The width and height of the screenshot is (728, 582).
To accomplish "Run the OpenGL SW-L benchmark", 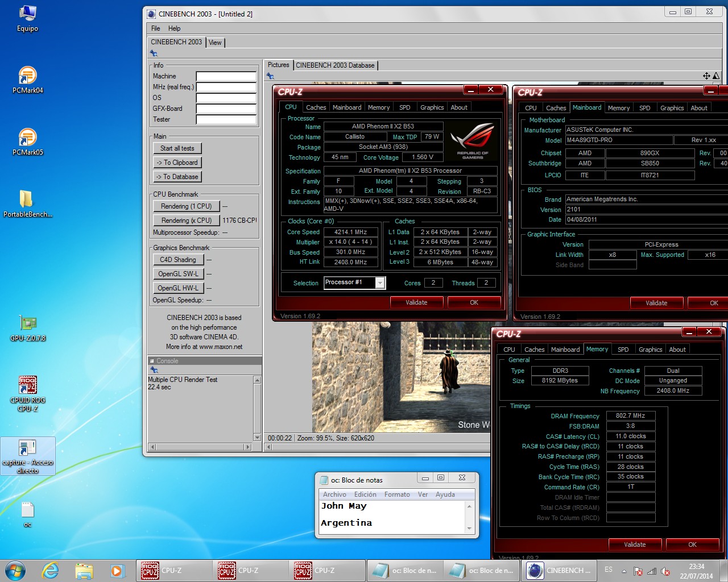I will 178,274.
